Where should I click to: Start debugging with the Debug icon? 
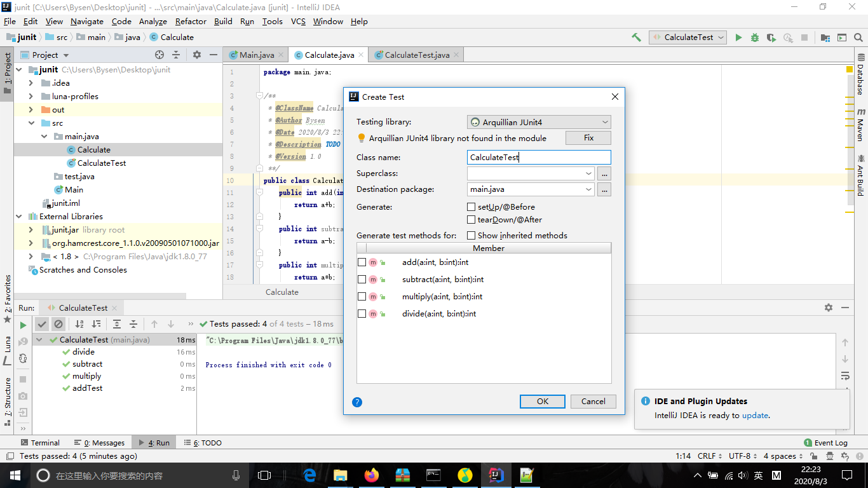pyautogui.click(x=754, y=37)
